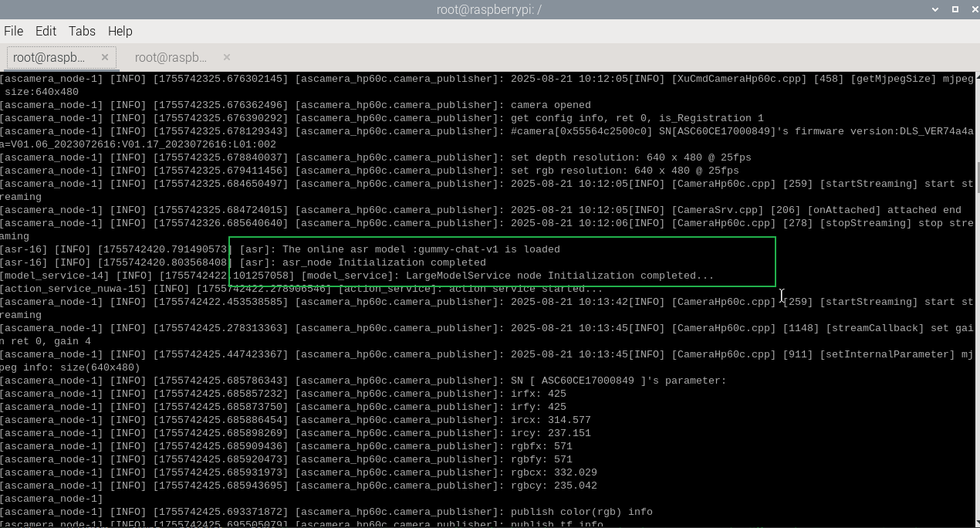Maximize the terminal window
The image size is (980, 528).
click(955, 9)
